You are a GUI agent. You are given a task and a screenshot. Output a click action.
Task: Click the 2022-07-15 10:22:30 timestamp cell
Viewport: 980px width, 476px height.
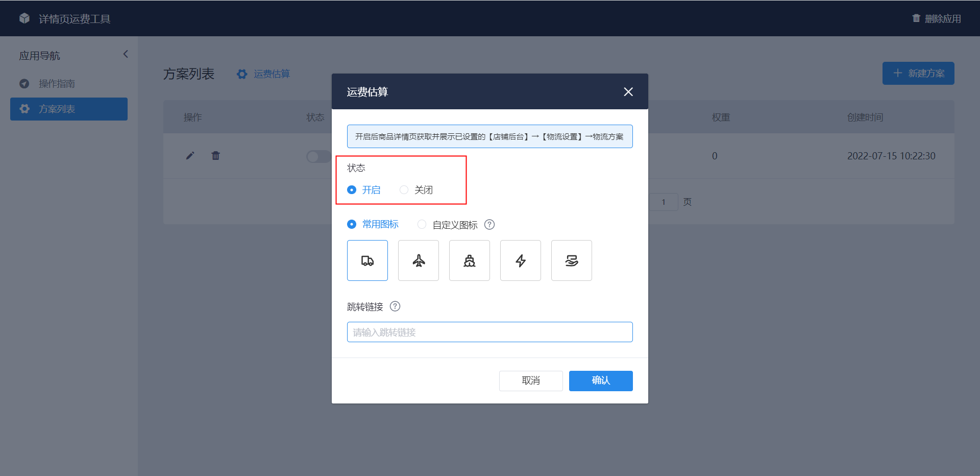[891, 156]
